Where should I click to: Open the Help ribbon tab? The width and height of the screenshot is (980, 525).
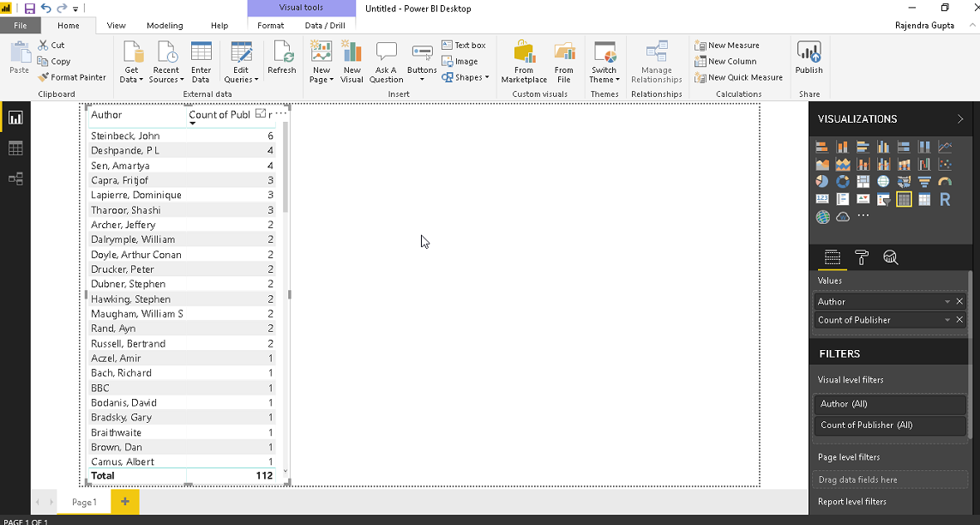click(x=219, y=26)
